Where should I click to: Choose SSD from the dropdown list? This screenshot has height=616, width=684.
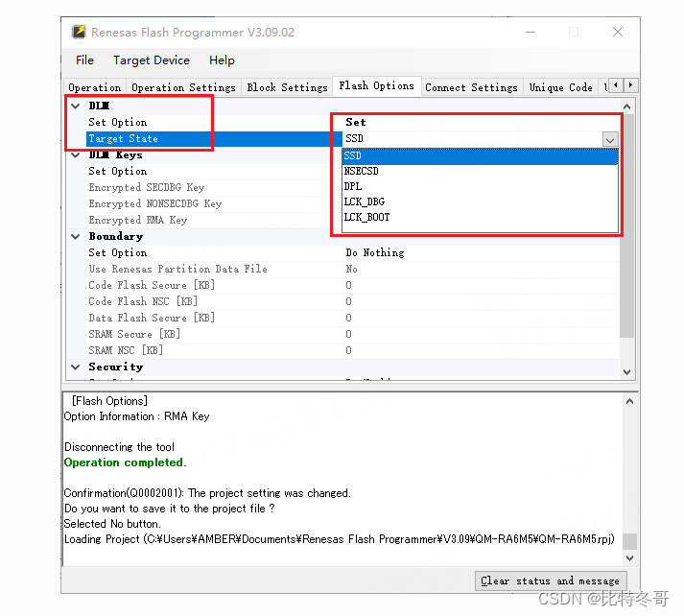480,155
